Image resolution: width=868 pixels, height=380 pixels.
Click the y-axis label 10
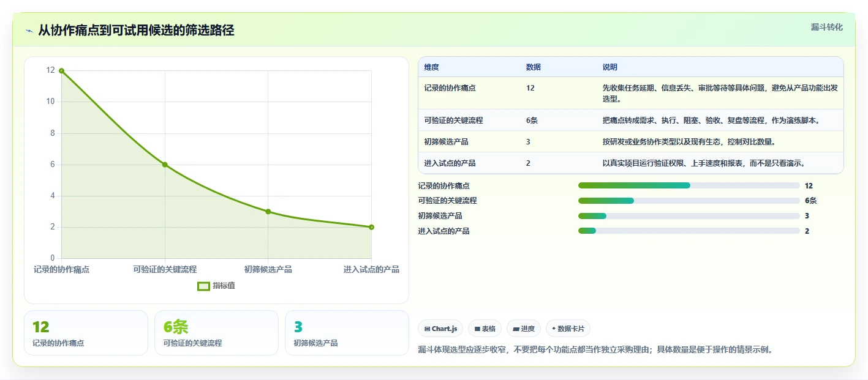click(50, 102)
